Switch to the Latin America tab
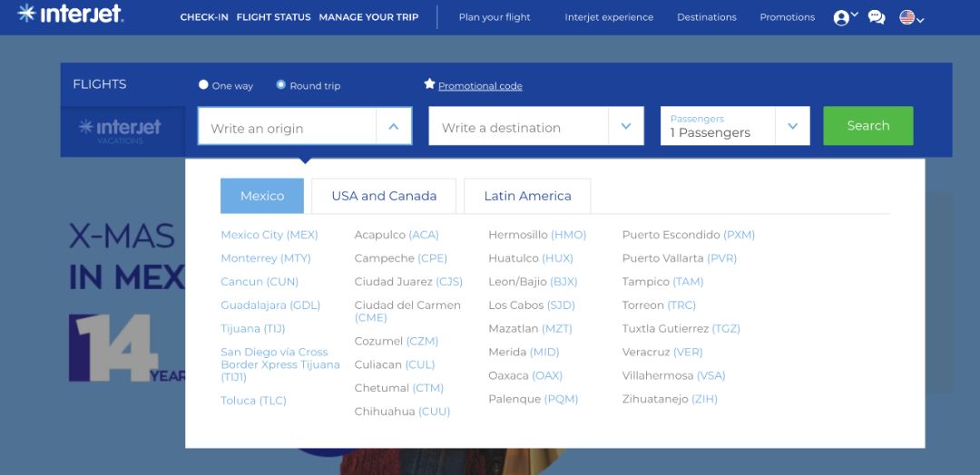 [x=527, y=196]
